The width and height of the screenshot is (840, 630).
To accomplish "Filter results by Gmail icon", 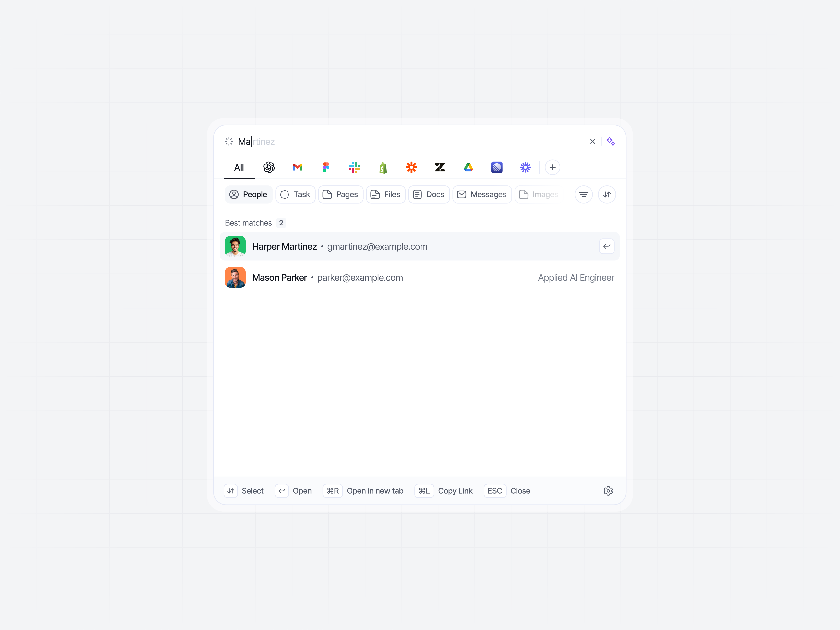I will click(x=297, y=167).
